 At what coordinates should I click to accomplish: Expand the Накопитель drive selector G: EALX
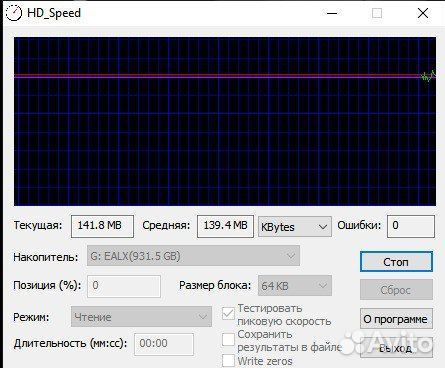click(x=193, y=256)
